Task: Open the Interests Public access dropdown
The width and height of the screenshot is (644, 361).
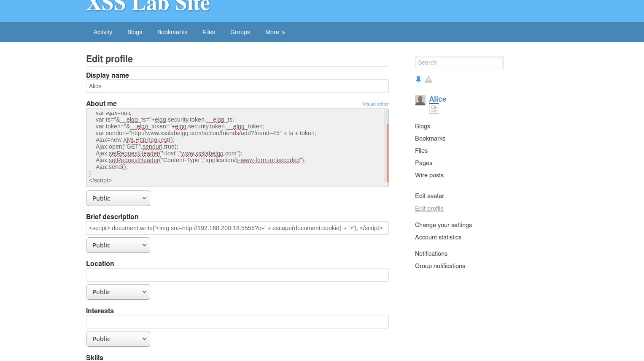Action: (x=118, y=339)
